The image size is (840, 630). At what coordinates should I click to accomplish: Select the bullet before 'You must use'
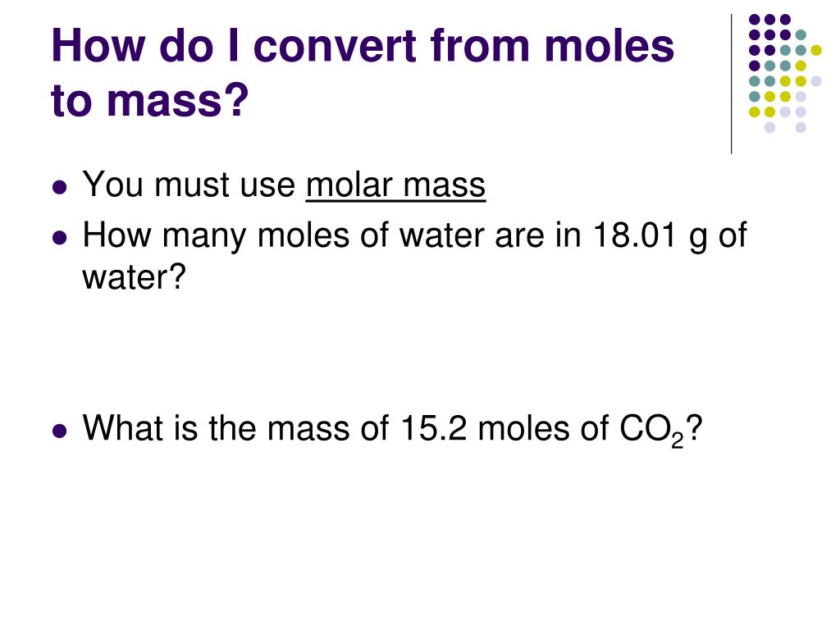pyautogui.click(x=60, y=188)
